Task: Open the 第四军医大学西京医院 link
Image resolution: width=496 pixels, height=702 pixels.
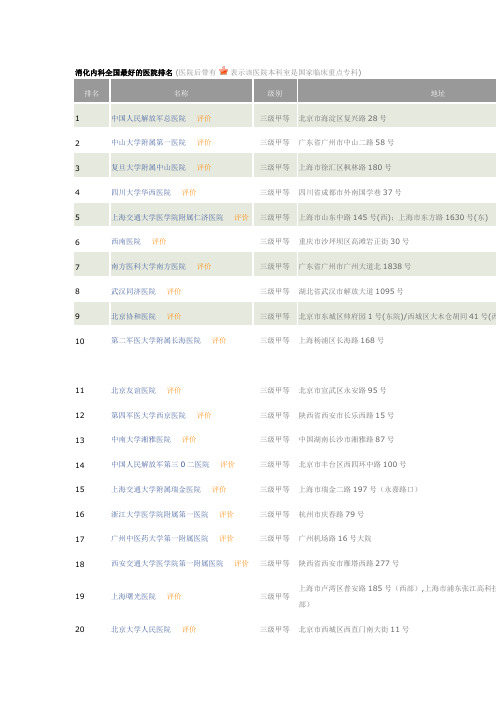Action: tap(149, 415)
